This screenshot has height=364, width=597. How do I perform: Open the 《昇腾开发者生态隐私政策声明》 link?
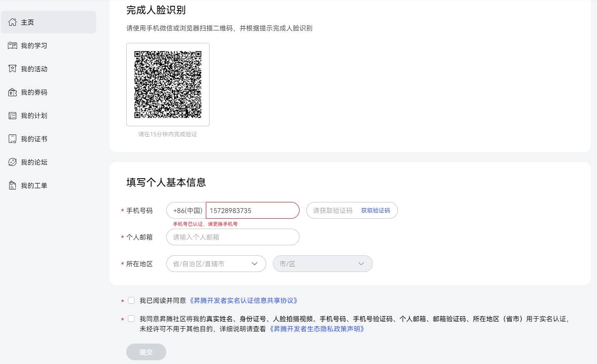coord(317,329)
